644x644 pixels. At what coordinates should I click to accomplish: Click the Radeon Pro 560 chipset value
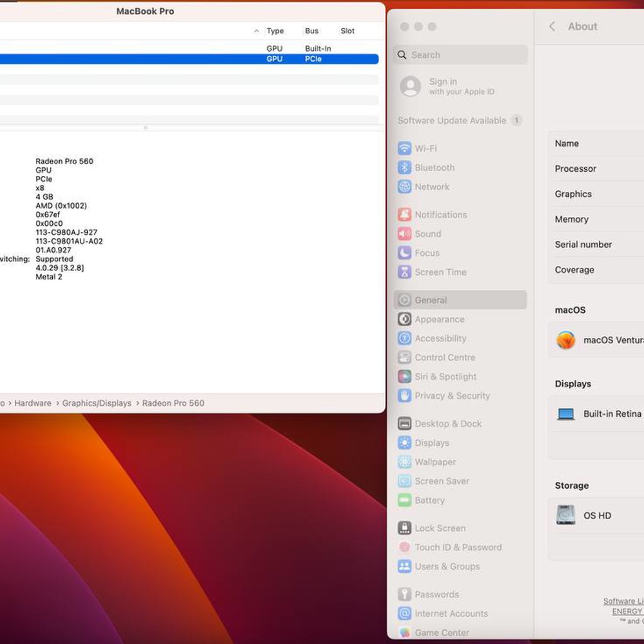click(x=65, y=161)
